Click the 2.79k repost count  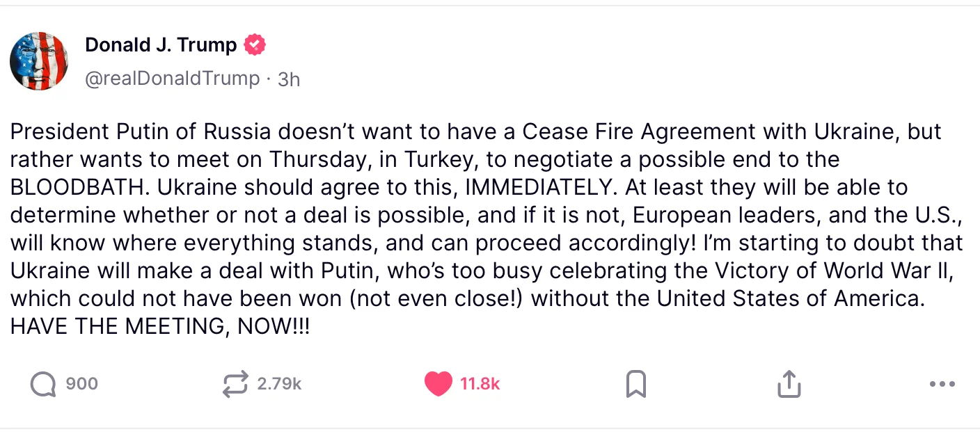point(279,384)
